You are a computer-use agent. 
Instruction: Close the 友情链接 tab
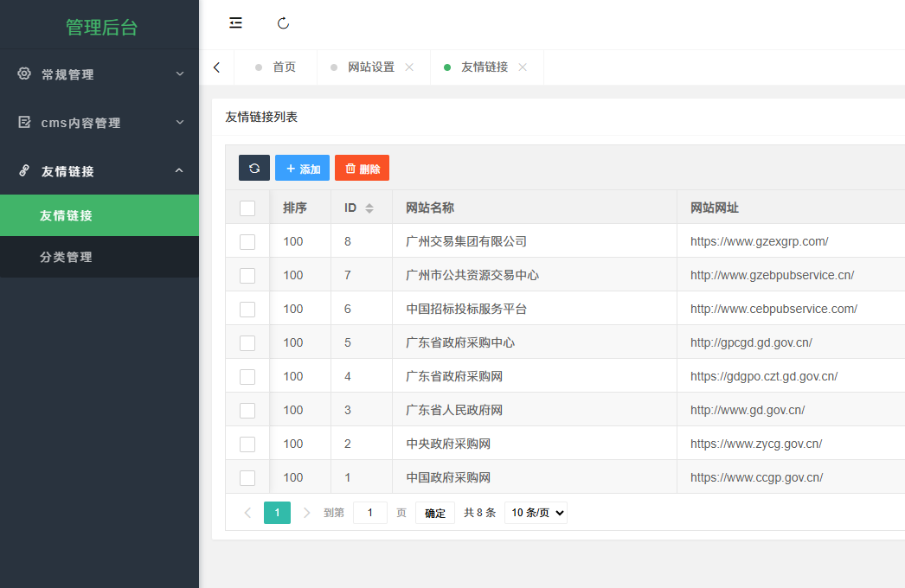(x=523, y=67)
